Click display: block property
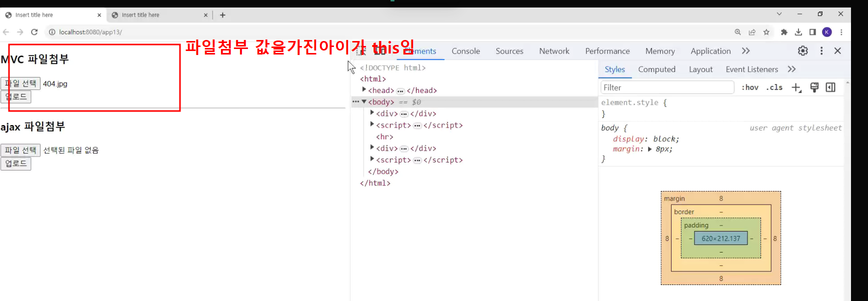Viewport: 868px width, 301px height. pyautogui.click(x=646, y=139)
